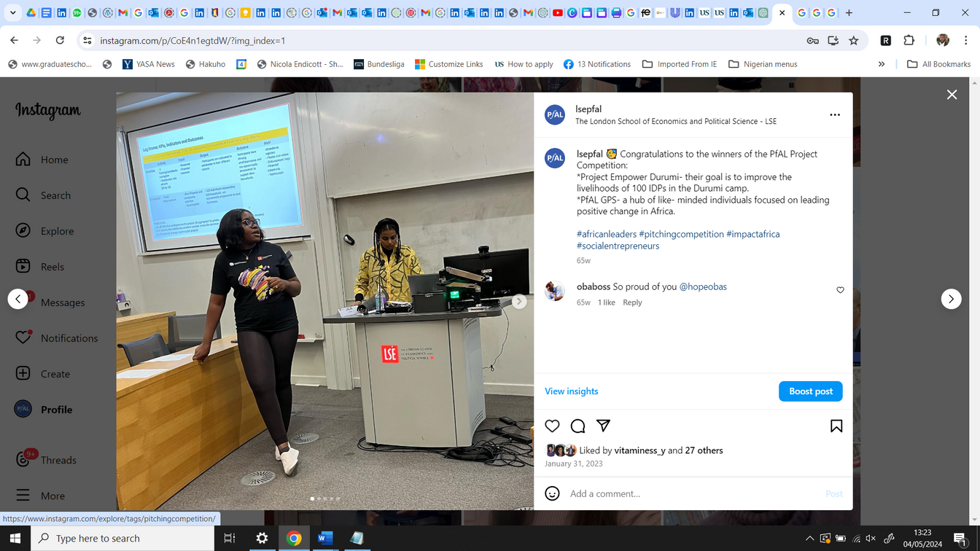Expand the More menu in sidebar
The image size is (980, 551).
52,496
